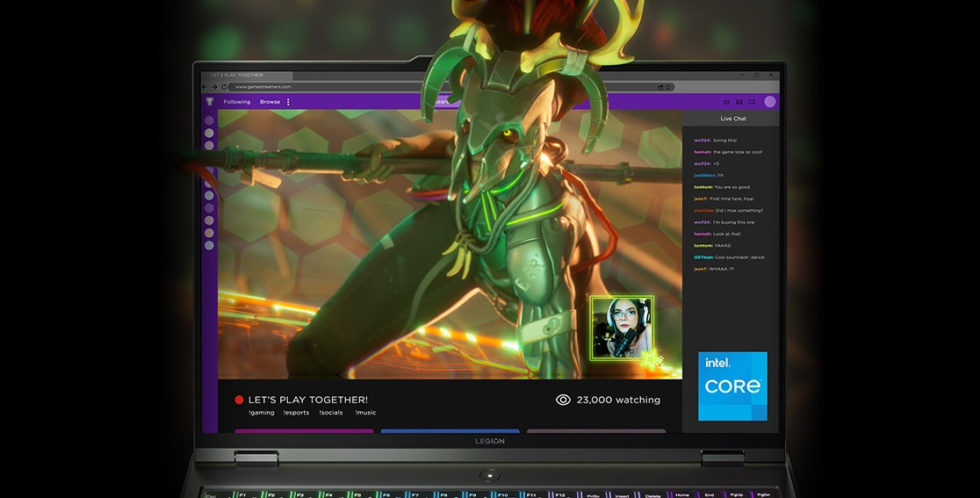Click the !music tag link

click(365, 413)
